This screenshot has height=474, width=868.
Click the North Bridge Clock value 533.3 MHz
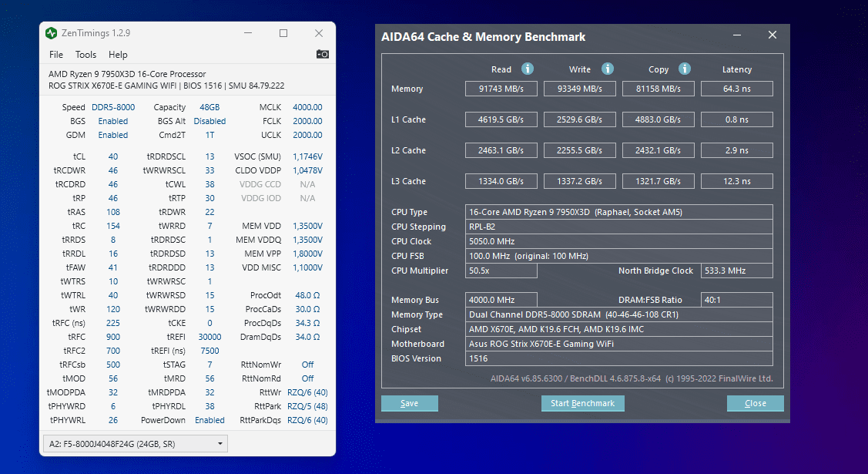(x=737, y=271)
